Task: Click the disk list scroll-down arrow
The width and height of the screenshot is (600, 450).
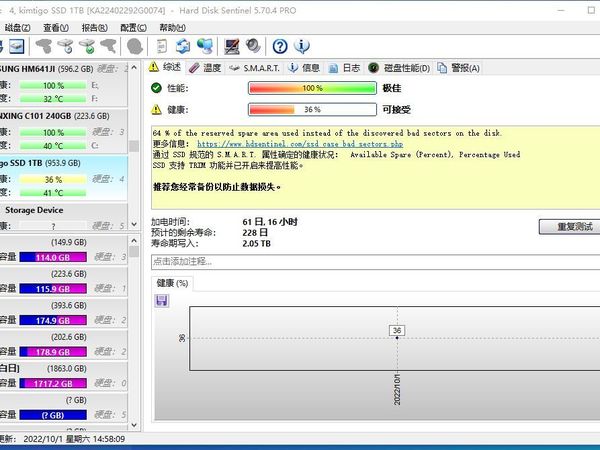Action: click(134, 224)
